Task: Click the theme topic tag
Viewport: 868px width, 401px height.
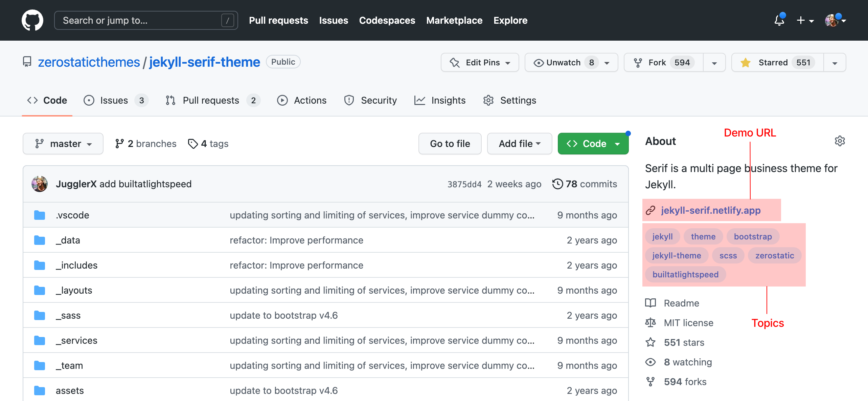Action: (703, 236)
